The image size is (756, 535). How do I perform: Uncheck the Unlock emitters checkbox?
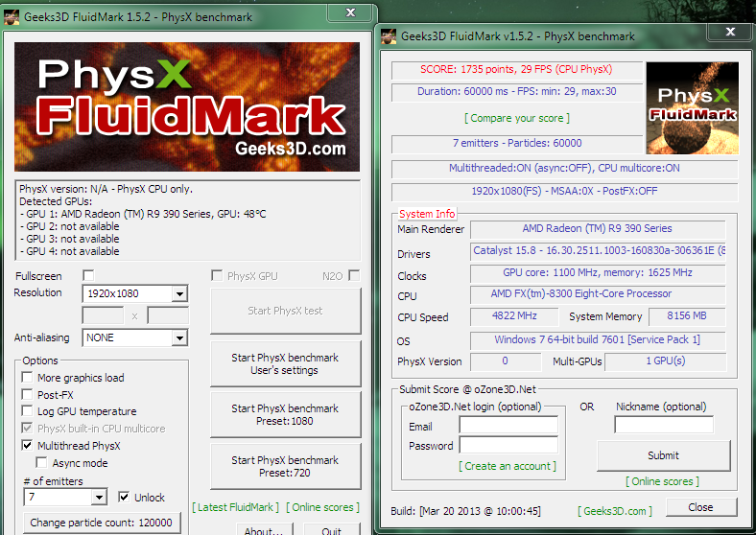pos(124,497)
